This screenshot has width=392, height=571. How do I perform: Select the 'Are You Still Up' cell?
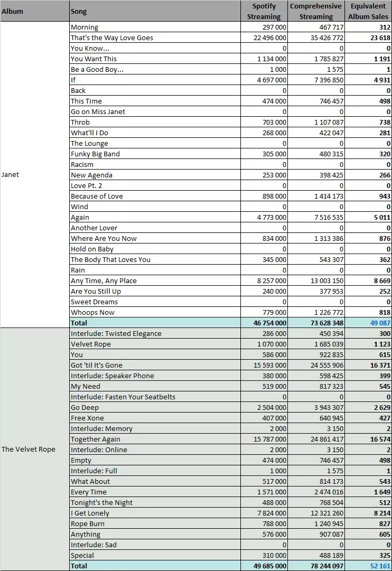click(155, 291)
